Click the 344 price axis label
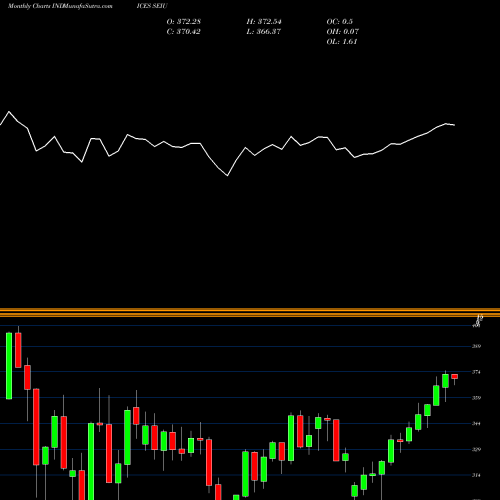 (476, 424)
